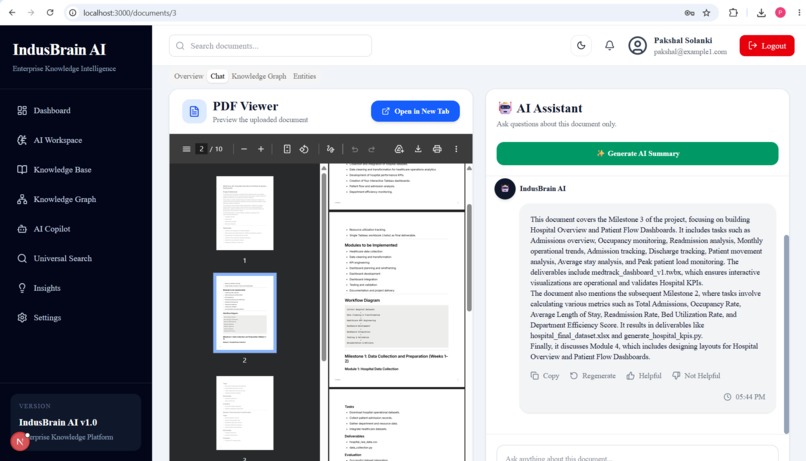Click the PDF redo arrow

pos(372,149)
